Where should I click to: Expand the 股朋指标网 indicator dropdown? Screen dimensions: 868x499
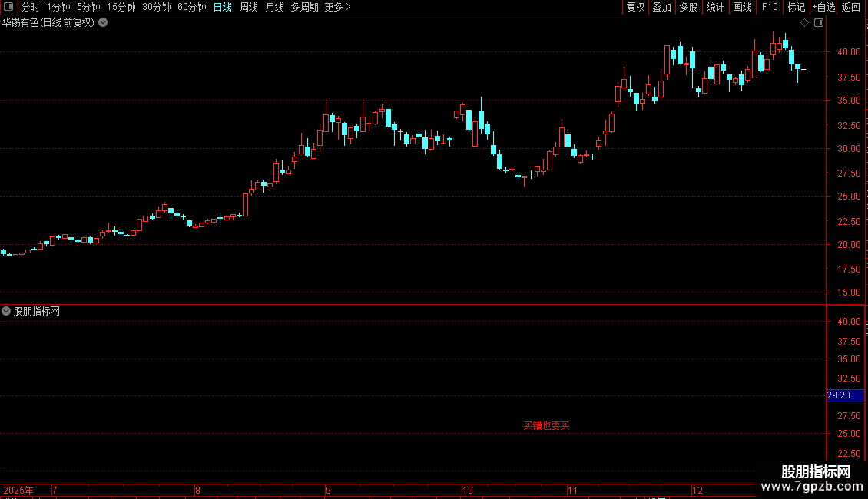click(6, 312)
